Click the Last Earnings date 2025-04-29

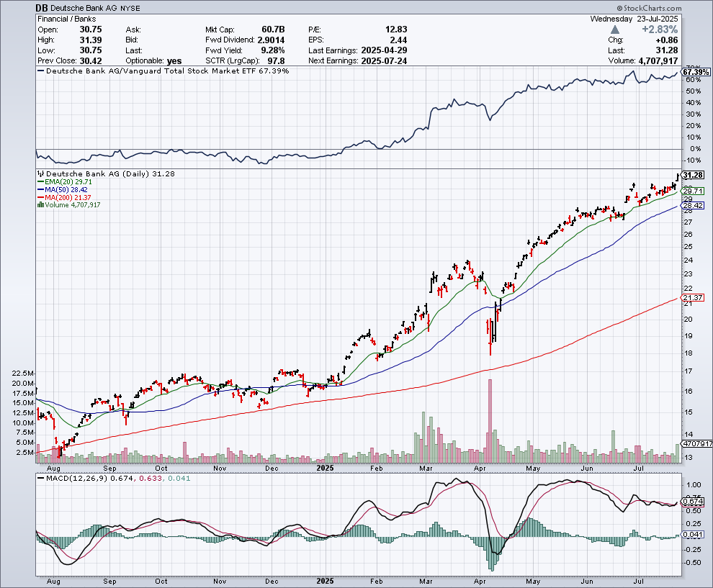[385, 50]
